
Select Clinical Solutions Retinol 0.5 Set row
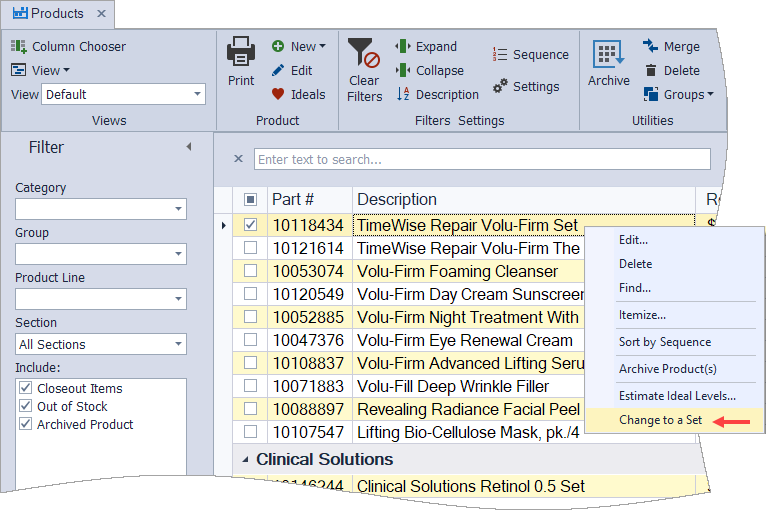coord(470,486)
